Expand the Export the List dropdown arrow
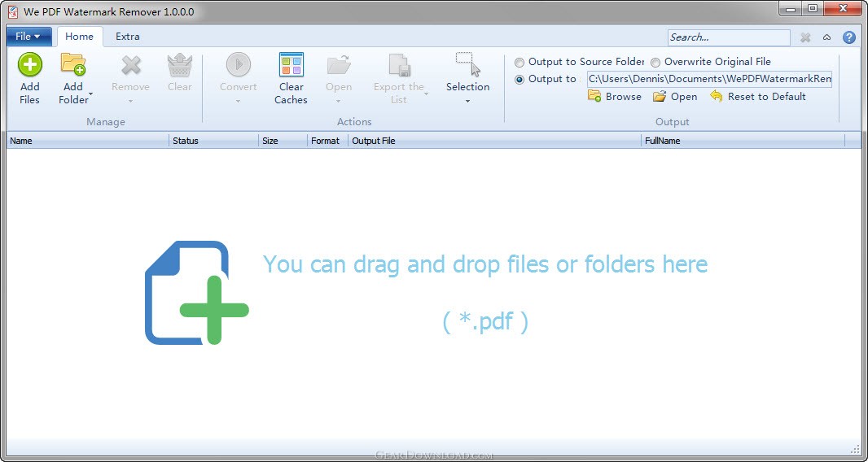868x462 pixels. pos(426,94)
